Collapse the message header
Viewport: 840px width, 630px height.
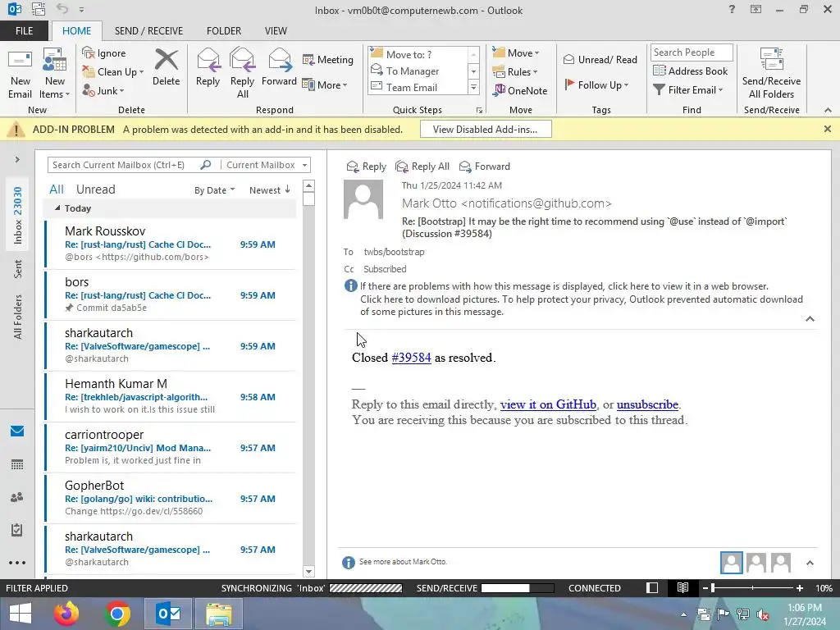tap(810, 319)
